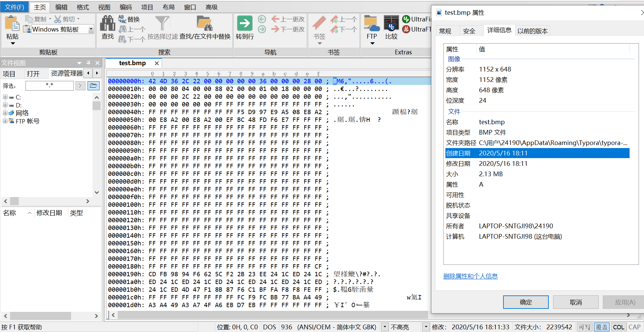Image resolution: width=644 pixels, height=332 pixels.
Task: Toggle 覆盖 (Overwrite) mode in status bar
Action: point(601,327)
